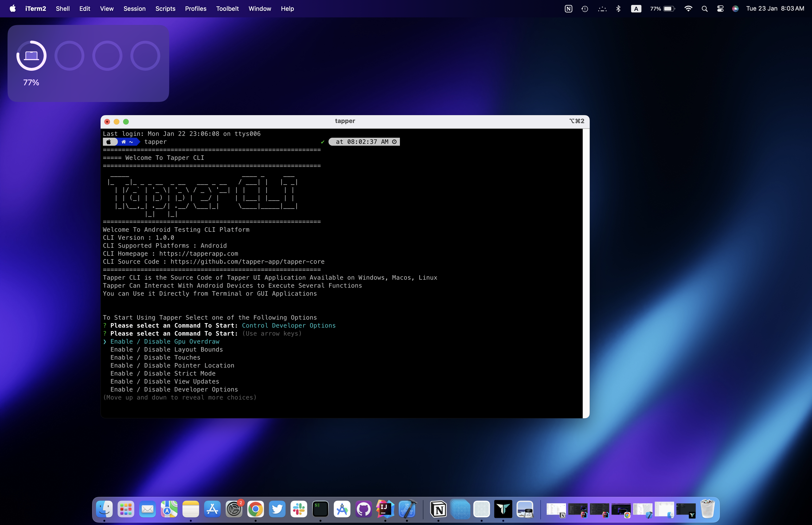Screen dimensions: 812x525
Task: Open Maps from the Dock
Action: [169, 509]
